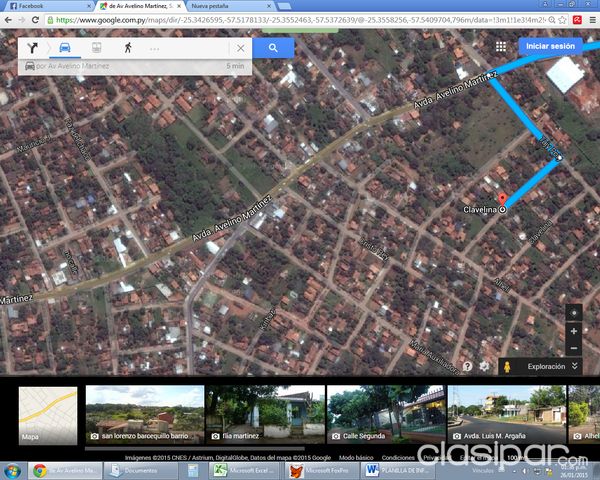600x480 pixels.
Task: Close the Facebook tab
Action: (89, 6)
